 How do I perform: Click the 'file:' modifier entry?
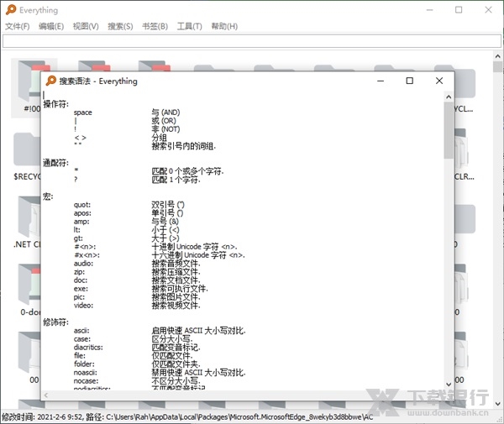[x=80, y=356]
